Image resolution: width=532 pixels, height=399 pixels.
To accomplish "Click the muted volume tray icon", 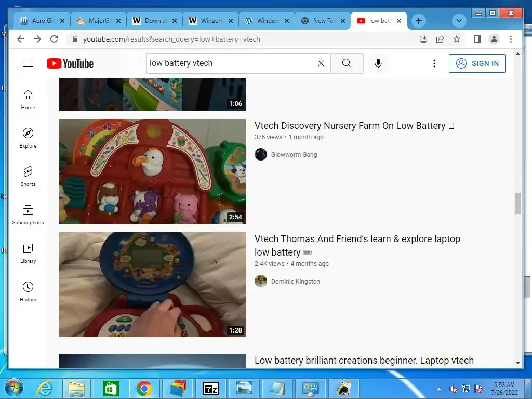I will pyautogui.click(x=453, y=389).
